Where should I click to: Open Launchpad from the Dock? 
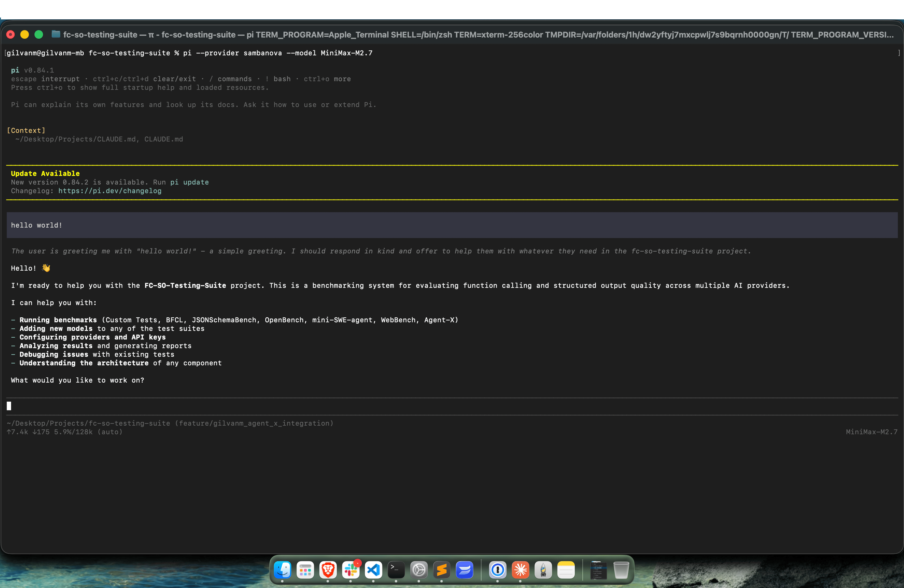pos(305,570)
